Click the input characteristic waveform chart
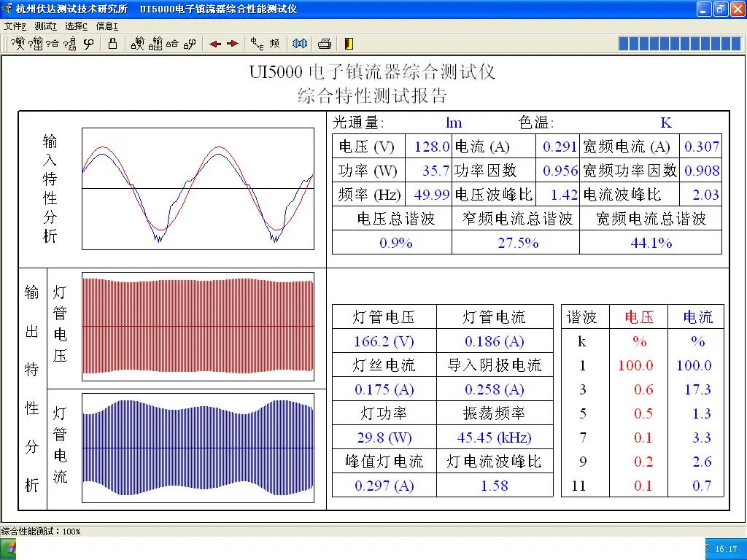The height and width of the screenshot is (560, 747). 198,189
